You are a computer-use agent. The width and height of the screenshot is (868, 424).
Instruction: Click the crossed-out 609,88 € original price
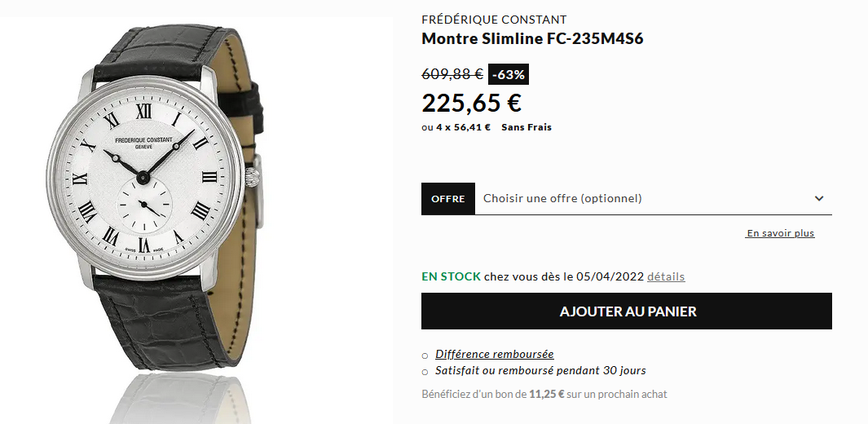[x=452, y=74]
